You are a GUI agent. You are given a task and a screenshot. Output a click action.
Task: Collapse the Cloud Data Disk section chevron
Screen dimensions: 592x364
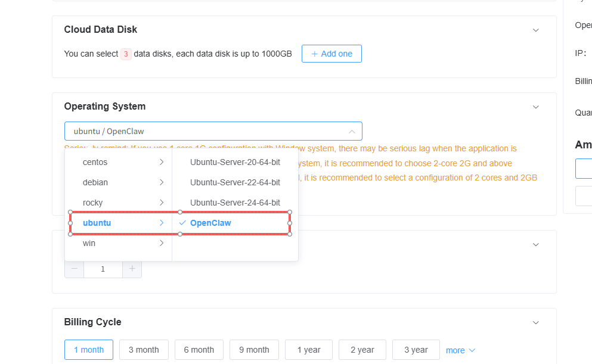coord(535,30)
